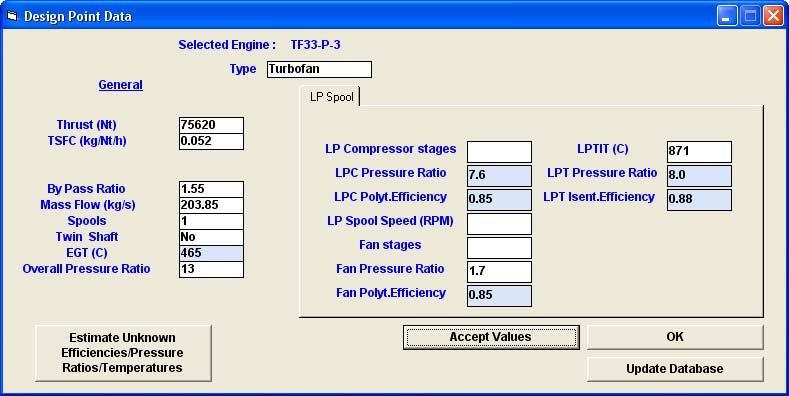This screenshot has height=396, width=789.
Task: Edit the TSFC field showing 0.052
Action: tap(211, 141)
